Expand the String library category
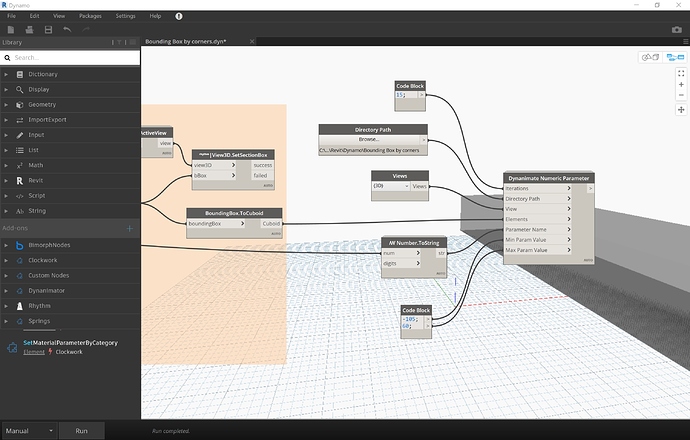The width and height of the screenshot is (690, 440). coord(6,211)
